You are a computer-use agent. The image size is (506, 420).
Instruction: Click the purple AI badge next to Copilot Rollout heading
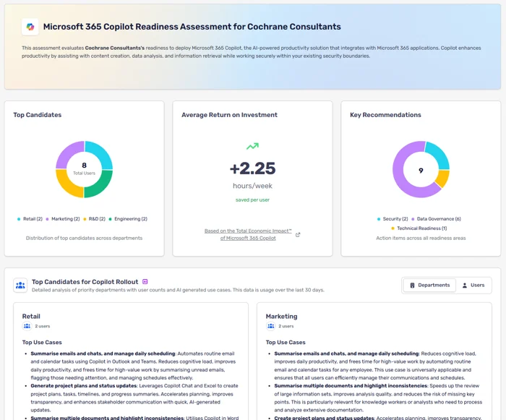(x=145, y=281)
